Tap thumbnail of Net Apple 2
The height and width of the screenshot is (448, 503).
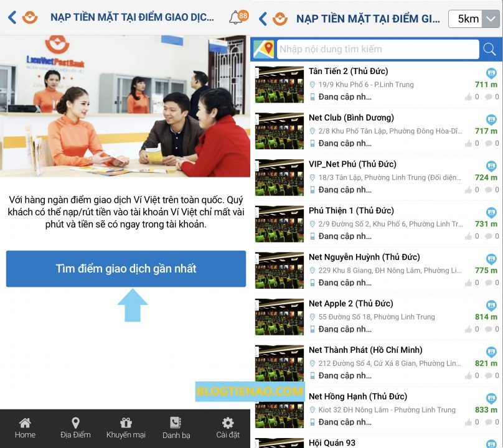point(279,317)
